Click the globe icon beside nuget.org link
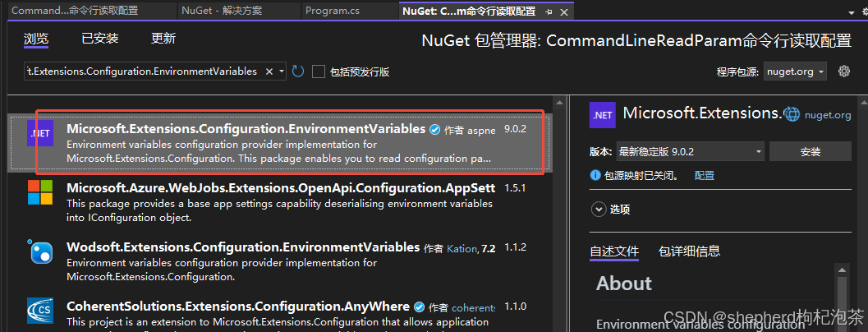Screen dimensions: 868x332 pyautogui.click(x=793, y=114)
